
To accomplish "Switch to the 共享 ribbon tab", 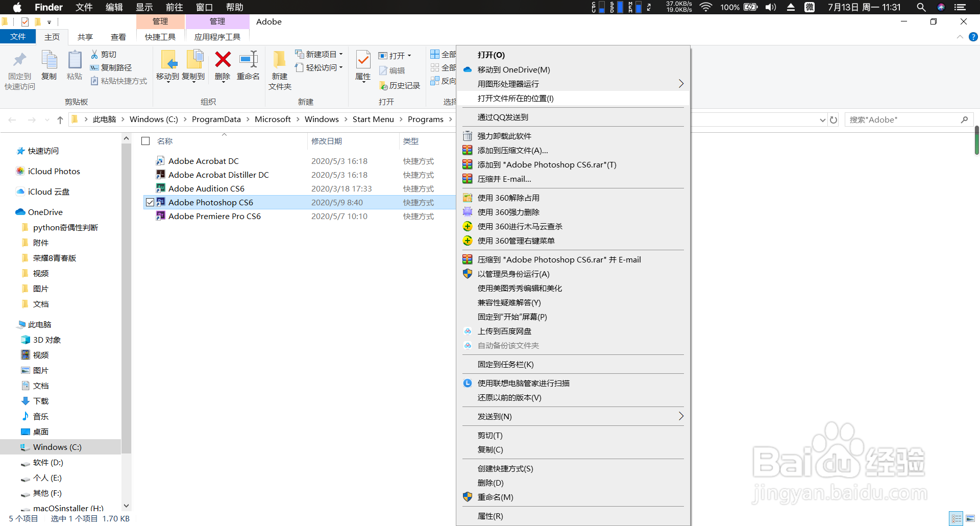I will (x=85, y=37).
